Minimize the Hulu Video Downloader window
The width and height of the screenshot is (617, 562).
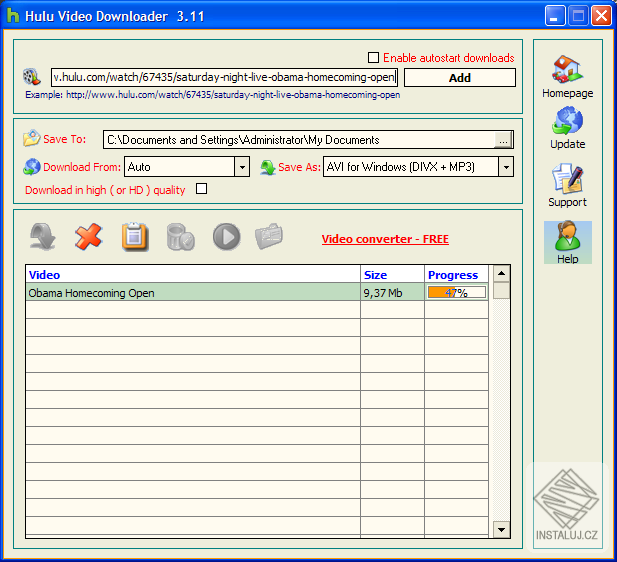[x=555, y=16]
